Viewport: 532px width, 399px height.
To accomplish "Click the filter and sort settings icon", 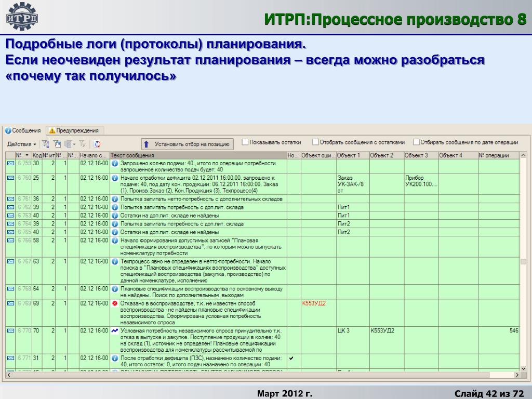I will [x=46, y=144].
